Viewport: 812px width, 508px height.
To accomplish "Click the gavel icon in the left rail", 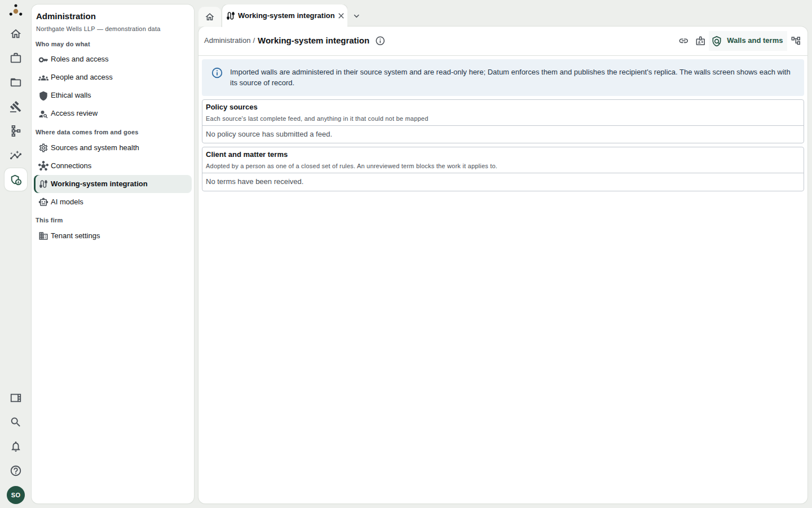I will click(16, 107).
